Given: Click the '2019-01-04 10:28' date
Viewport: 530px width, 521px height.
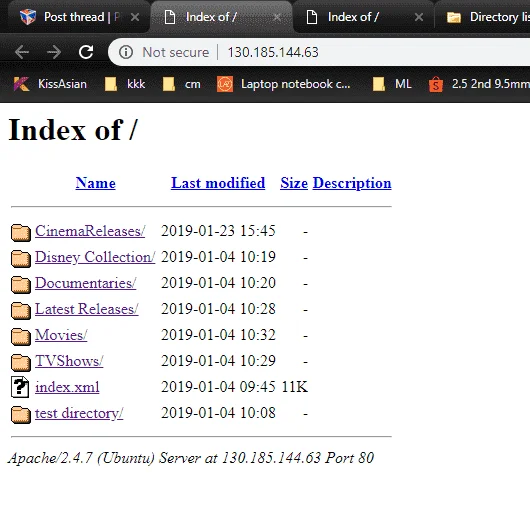Looking at the screenshot, I should 218,309.
